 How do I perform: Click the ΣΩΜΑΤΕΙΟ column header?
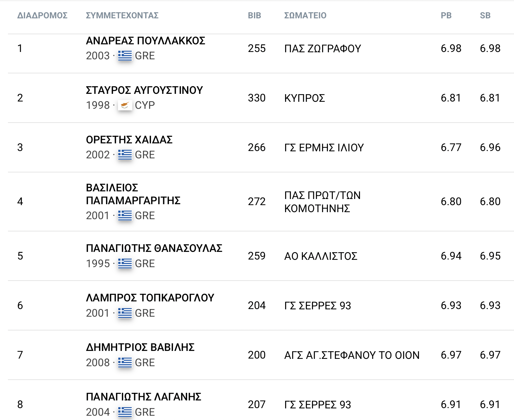(305, 15)
